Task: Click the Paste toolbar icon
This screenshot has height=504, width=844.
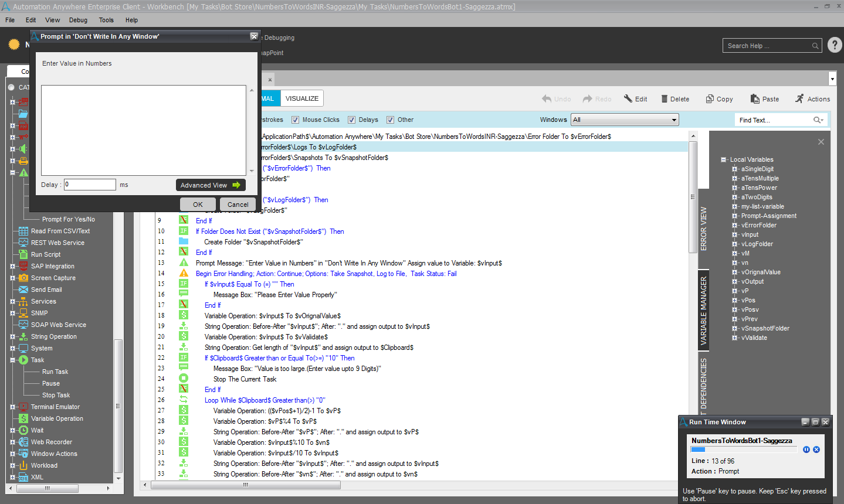Action: (x=754, y=99)
